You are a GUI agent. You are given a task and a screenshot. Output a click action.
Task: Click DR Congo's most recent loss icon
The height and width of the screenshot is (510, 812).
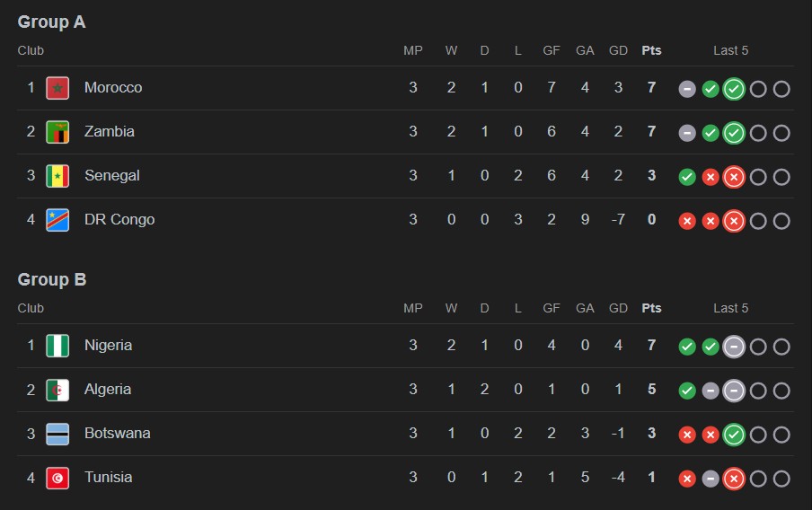[734, 221]
